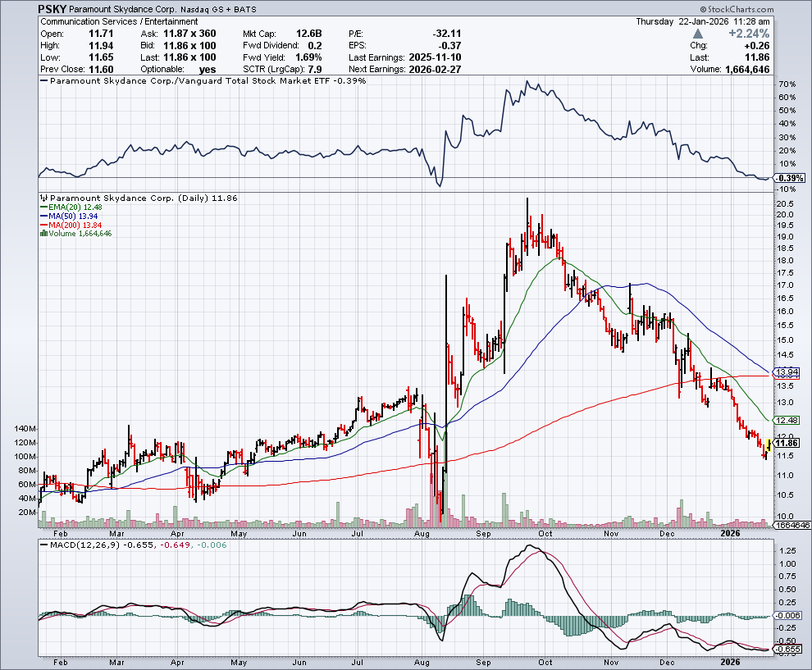Click the Communication Services / Entertainment sector text
Image resolution: width=812 pixels, height=670 pixels.
tap(119, 21)
